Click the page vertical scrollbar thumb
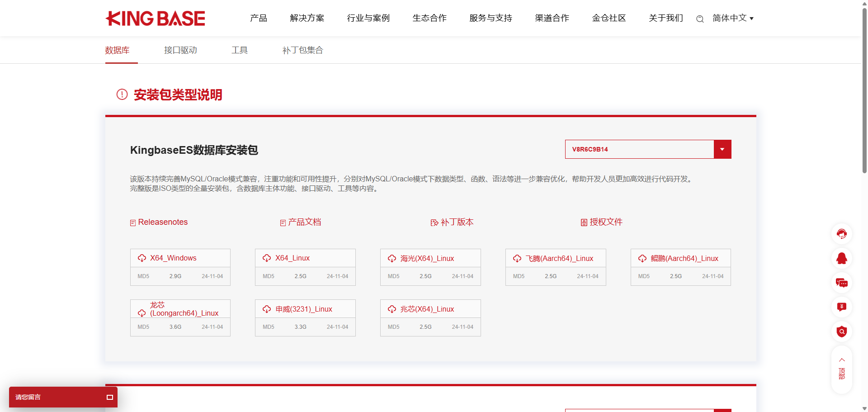Screen dimensions: 868x412 pos(864,90)
